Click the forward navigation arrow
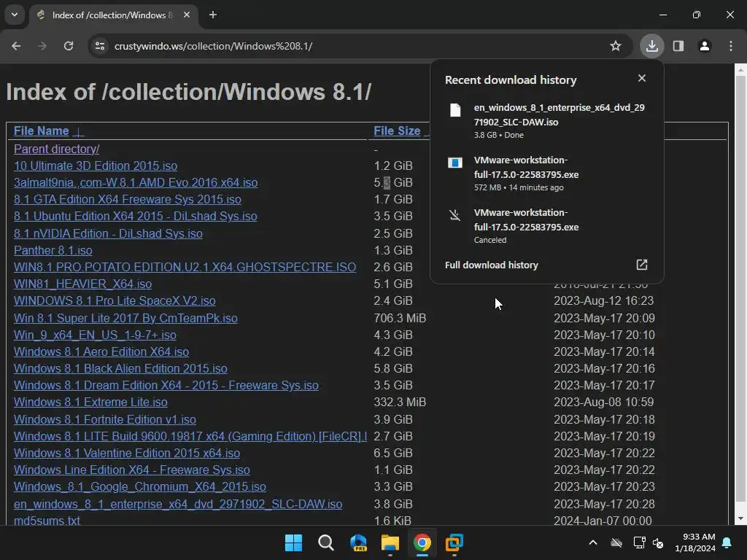Viewport: 747px width, 560px height. click(x=42, y=46)
